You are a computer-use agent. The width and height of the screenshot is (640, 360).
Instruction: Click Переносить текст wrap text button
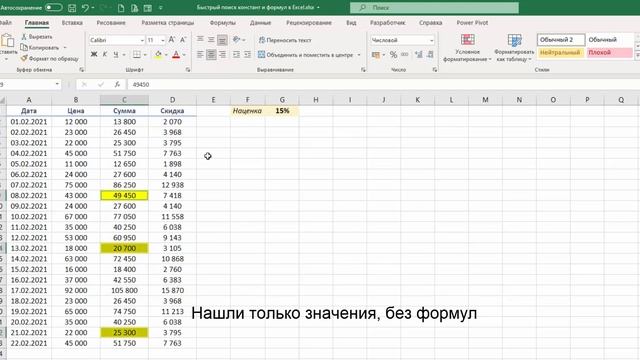coord(285,40)
